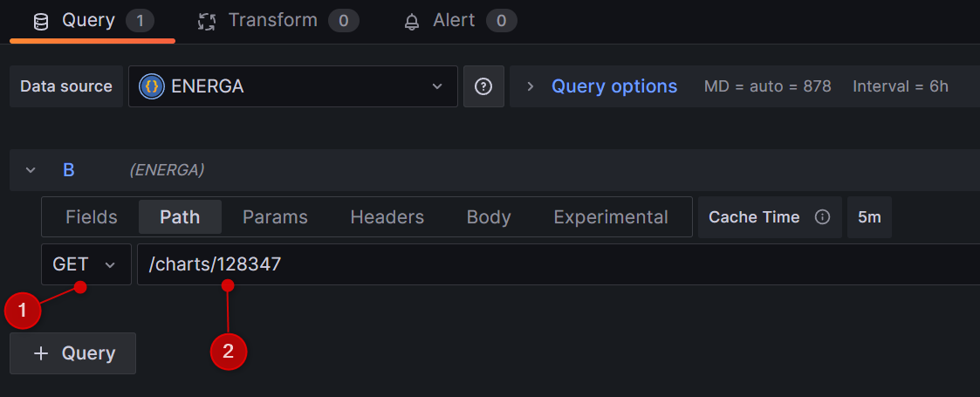980x397 pixels.
Task: Click the Transform tab icon
Action: tap(206, 21)
